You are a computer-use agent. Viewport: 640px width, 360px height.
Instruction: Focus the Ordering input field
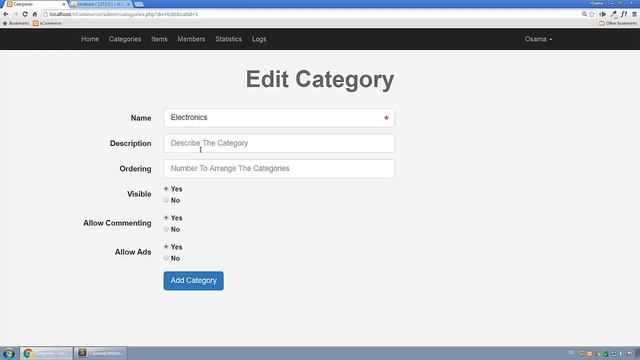[x=279, y=169]
